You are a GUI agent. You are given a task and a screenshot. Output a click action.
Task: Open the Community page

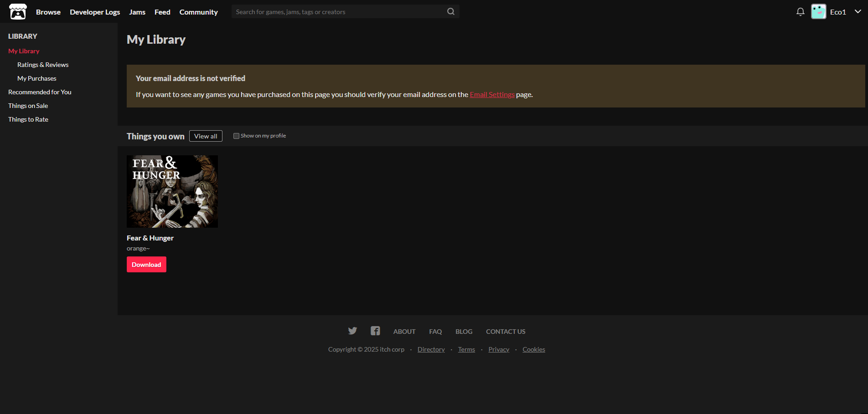click(199, 12)
